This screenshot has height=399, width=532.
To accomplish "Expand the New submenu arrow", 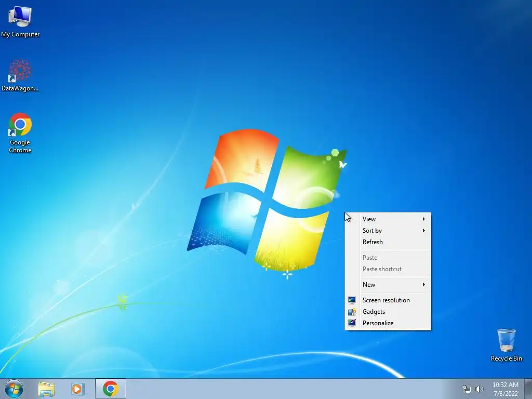I will (x=424, y=285).
